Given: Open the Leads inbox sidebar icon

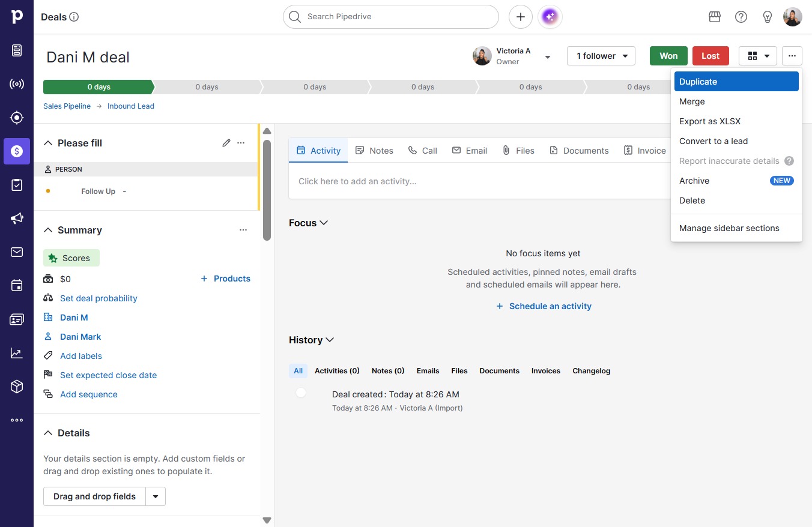Looking at the screenshot, I should [x=17, y=50].
